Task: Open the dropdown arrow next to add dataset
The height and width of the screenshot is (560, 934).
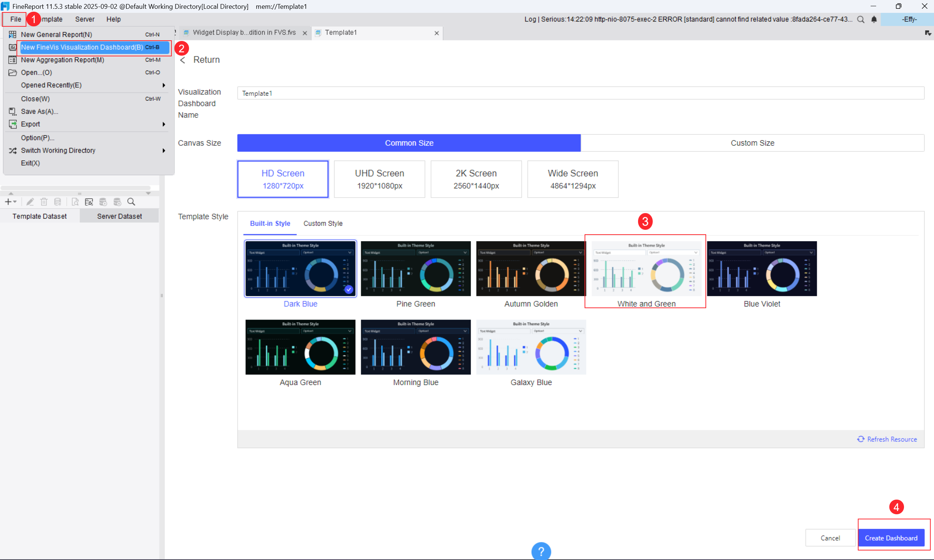Action: point(15,202)
